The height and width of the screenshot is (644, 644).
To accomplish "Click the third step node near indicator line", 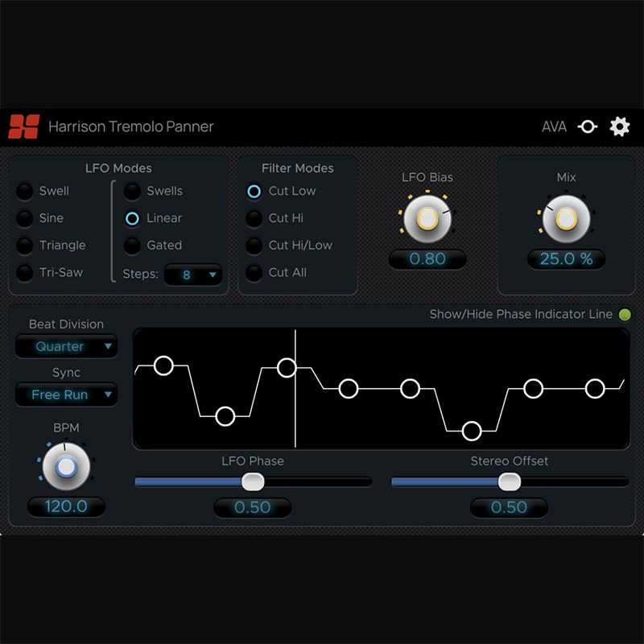I will (x=287, y=368).
